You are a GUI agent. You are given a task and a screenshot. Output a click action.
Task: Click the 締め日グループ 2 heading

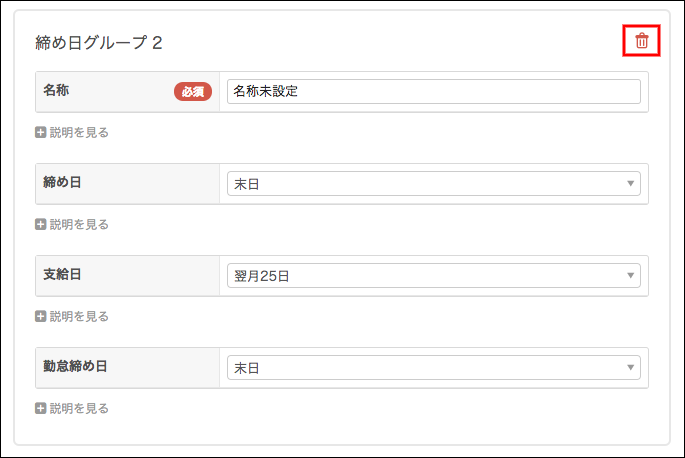pyautogui.click(x=99, y=43)
